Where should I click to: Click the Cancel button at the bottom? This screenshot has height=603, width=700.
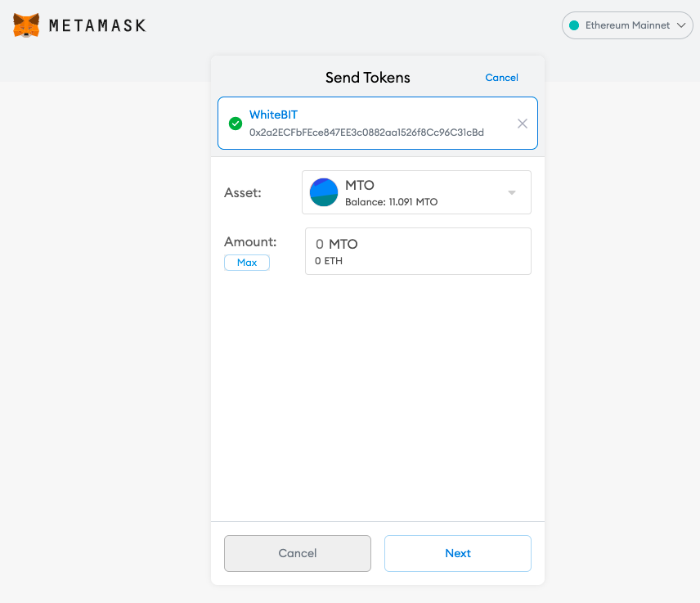point(298,553)
